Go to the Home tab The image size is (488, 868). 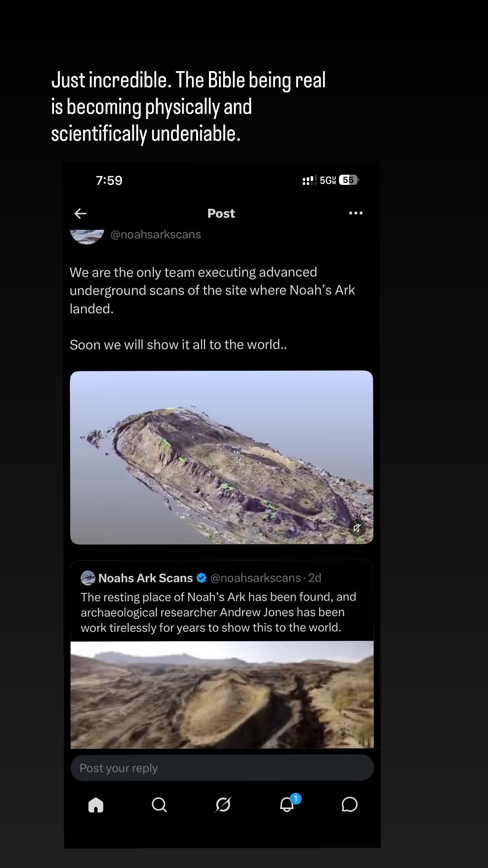tap(96, 805)
